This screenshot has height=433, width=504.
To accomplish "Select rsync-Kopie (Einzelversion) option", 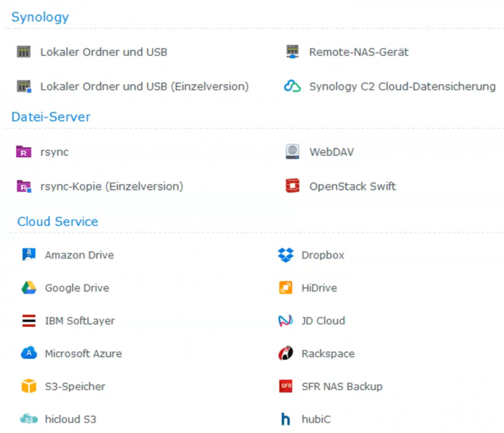I will pyautogui.click(x=99, y=186).
